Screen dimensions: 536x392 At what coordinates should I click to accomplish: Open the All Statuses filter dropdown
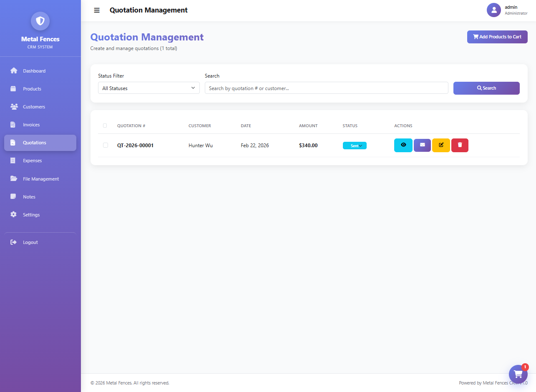[148, 88]
